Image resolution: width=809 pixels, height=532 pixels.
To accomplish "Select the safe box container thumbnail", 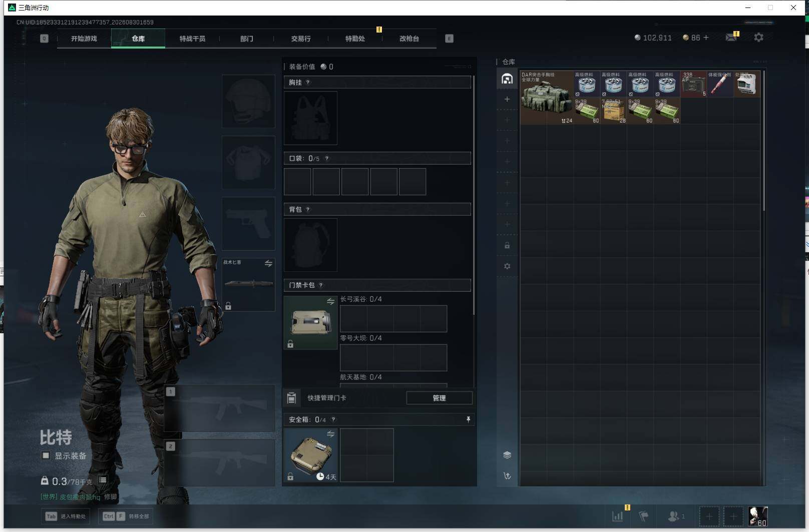I will 310,455.
